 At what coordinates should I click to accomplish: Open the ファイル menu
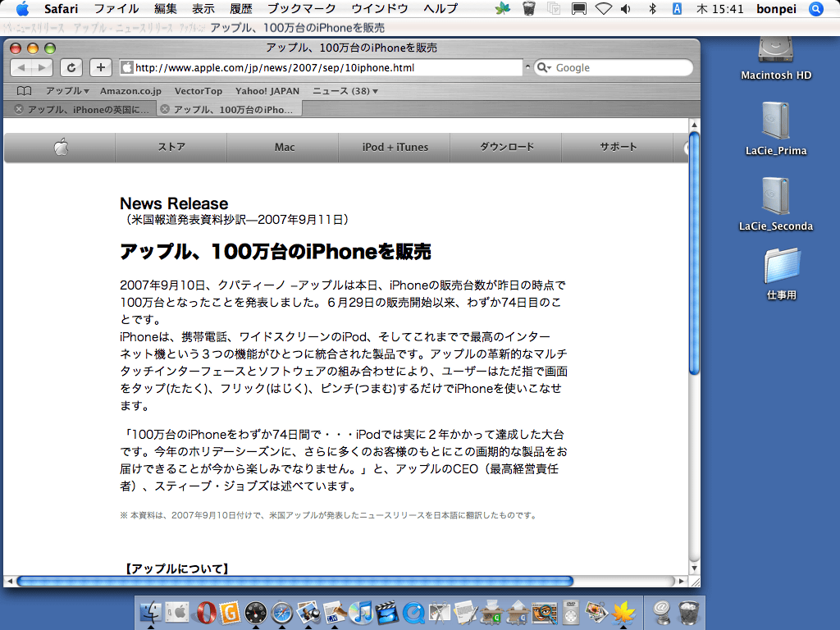point(116,8)
